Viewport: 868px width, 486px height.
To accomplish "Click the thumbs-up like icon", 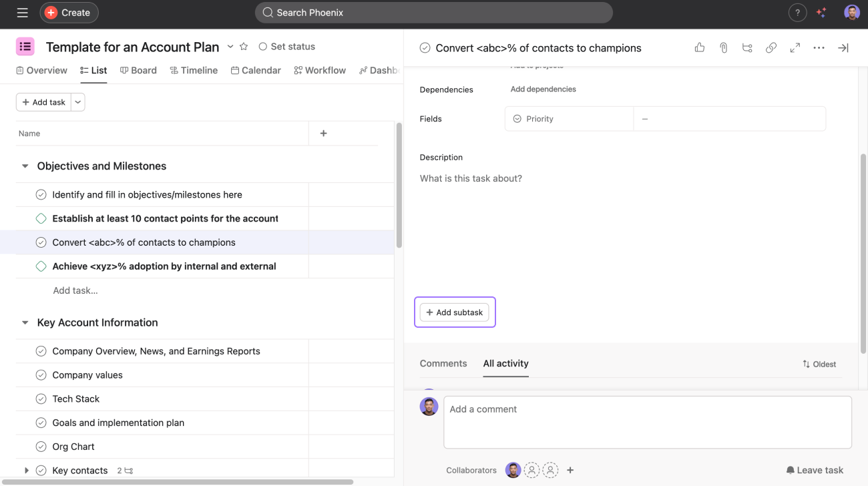I will [699, 47].
